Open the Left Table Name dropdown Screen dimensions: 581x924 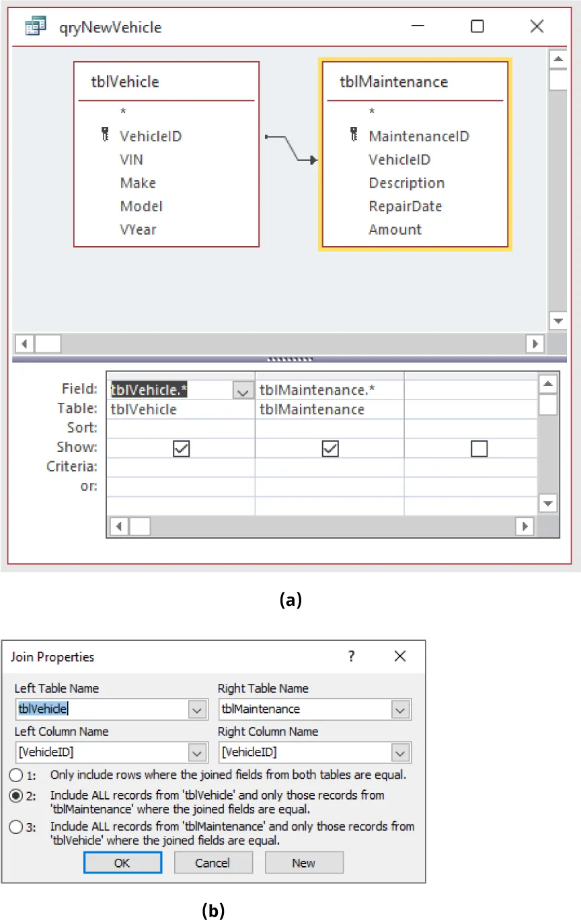(x=197, y=709)
